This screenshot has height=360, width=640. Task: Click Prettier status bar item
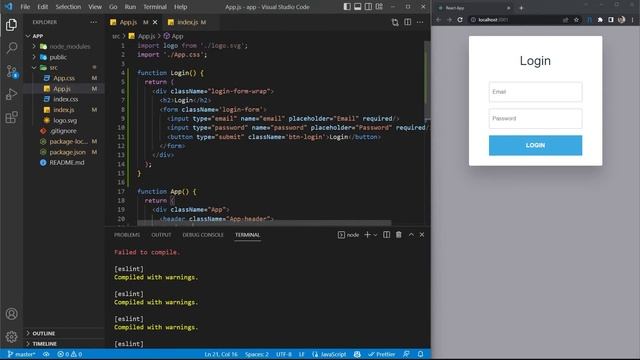[x=381, y=354]
